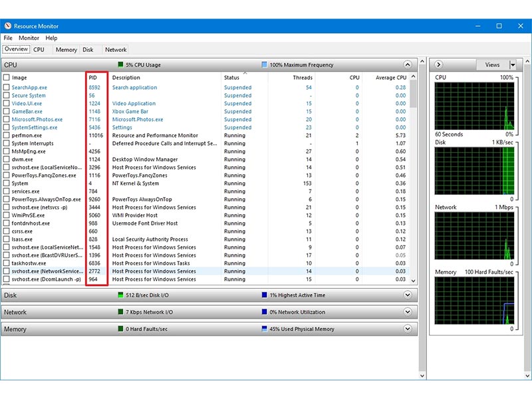532x399 pixels.
Task: Click the CPU table scroll down arrow
Action: tap(413, 281)
